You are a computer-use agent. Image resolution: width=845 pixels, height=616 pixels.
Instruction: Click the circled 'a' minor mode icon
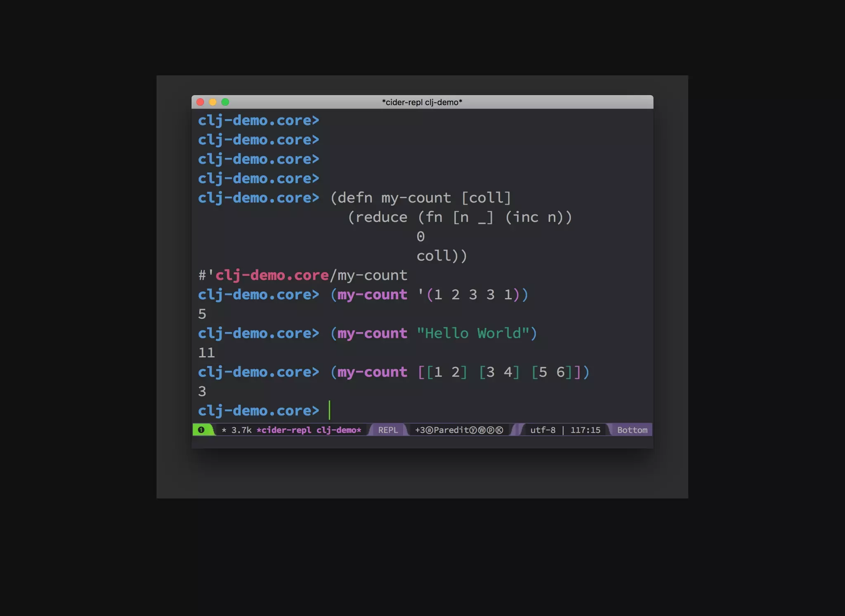pos(429,430)
